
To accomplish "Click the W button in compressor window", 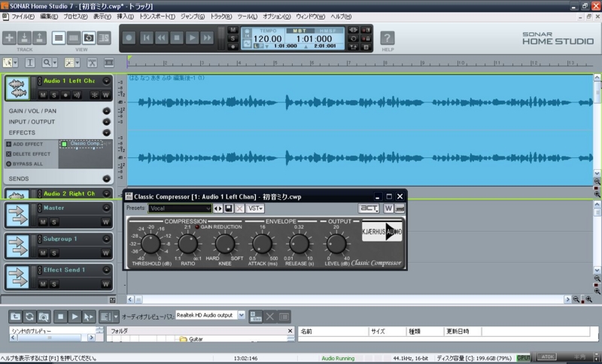I will (x=388, y=208).
